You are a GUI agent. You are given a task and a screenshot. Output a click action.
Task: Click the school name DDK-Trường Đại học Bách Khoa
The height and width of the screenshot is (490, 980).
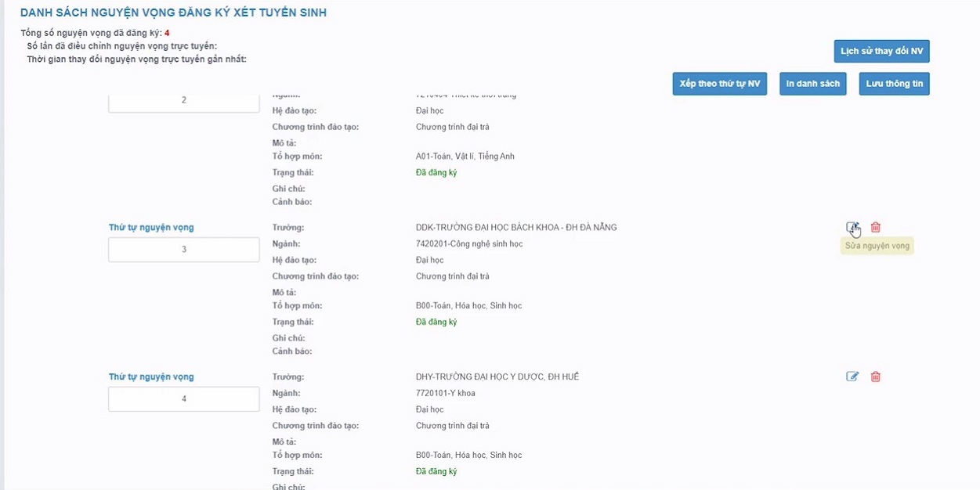(x=516, y=228)
